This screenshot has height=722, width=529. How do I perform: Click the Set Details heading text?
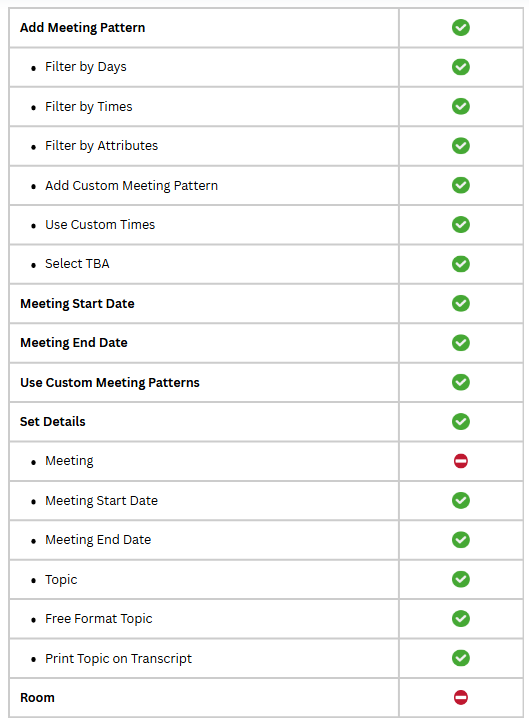[x=52, y=421]
